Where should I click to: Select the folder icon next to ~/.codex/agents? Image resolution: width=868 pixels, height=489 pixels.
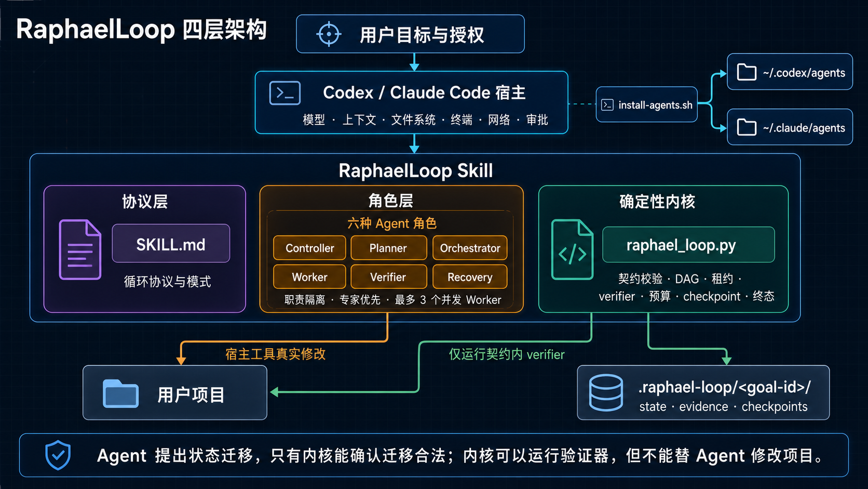coord(747,72)
